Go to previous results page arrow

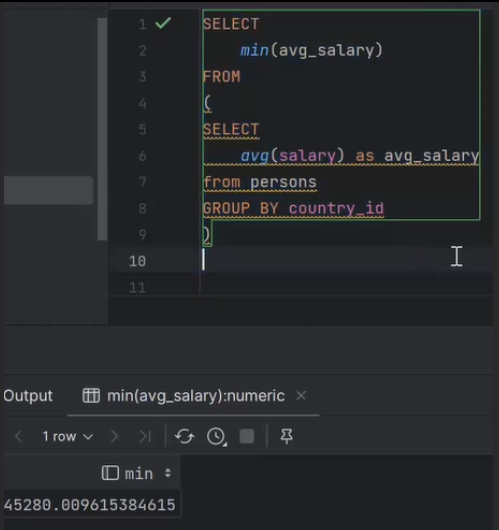(19, 436)
